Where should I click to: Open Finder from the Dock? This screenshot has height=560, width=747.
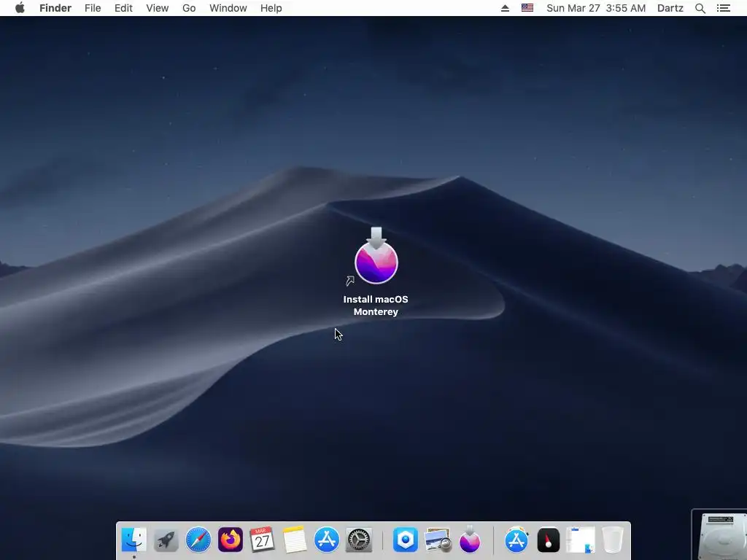134,540
